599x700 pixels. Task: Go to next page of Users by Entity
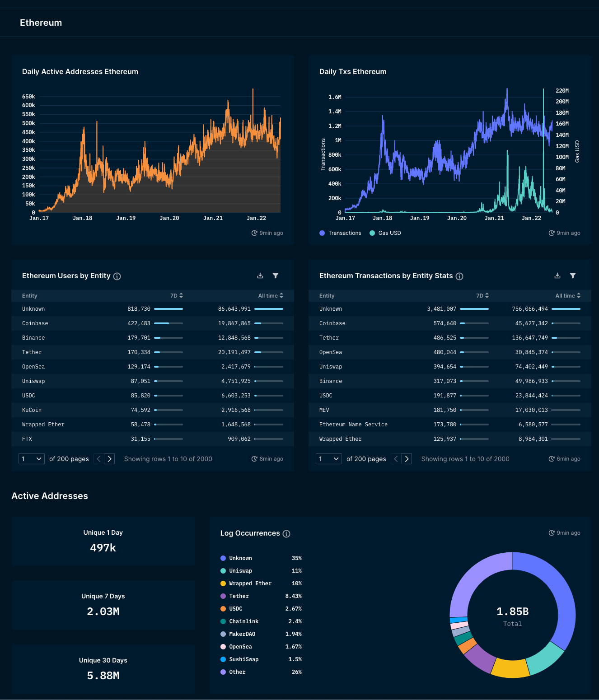pos(109,459)
